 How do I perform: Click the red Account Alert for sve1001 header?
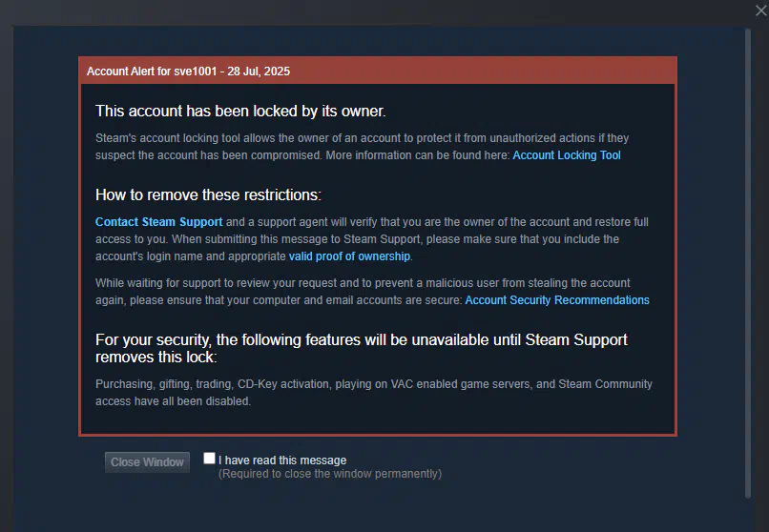click(x=378, y=72)
